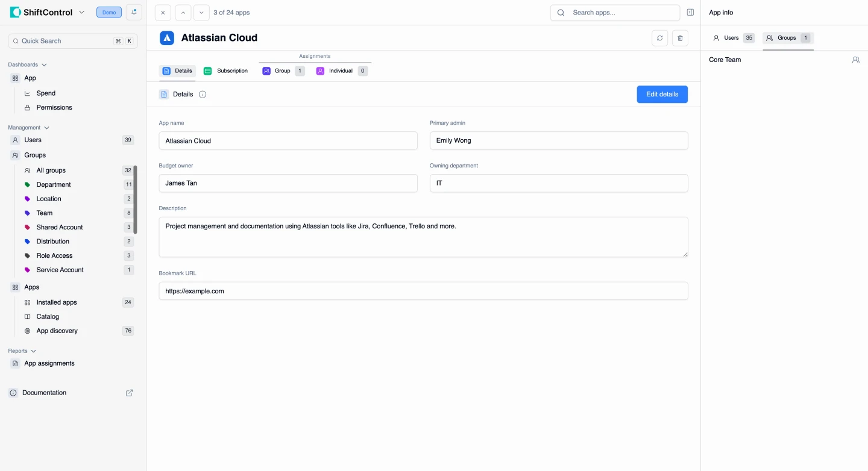This screenshot has width=868, height=471.
Task: Click the info icon beside Details heading
Action: click(203, 95)
